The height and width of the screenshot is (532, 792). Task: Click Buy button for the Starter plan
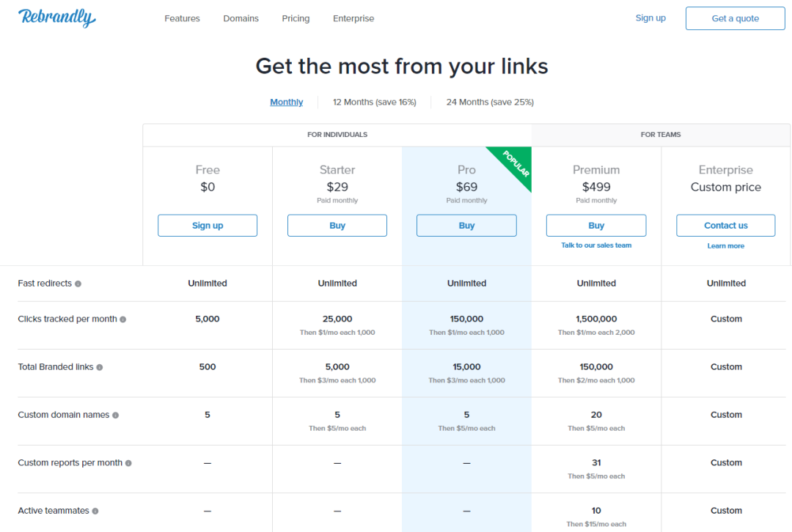(x=337, y=226)
